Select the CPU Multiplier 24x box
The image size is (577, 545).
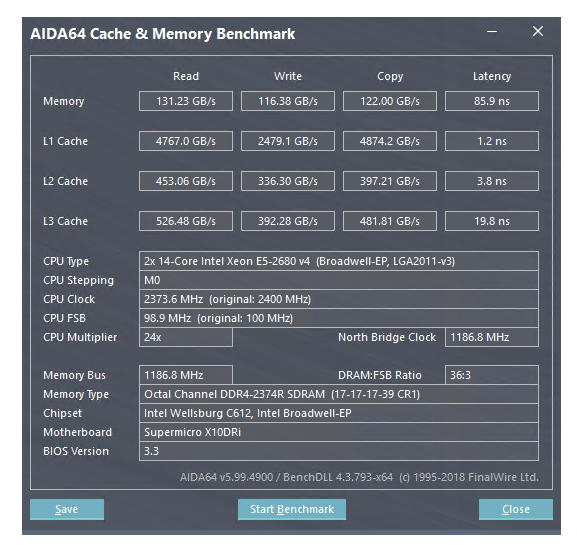pyautogui.click(x=186, y=337)
